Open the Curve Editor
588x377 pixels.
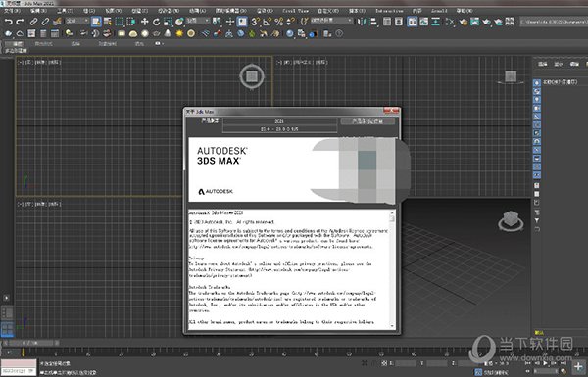click(424, 22)
